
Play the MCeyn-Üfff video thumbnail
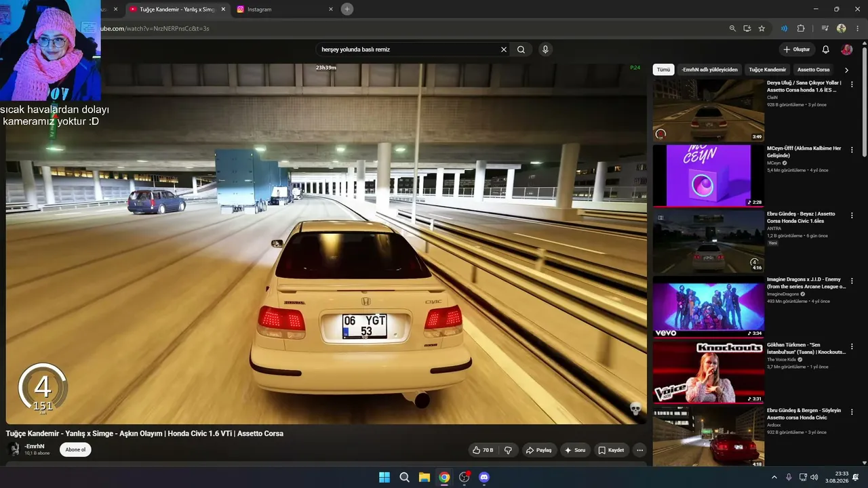tap(709, 176)
